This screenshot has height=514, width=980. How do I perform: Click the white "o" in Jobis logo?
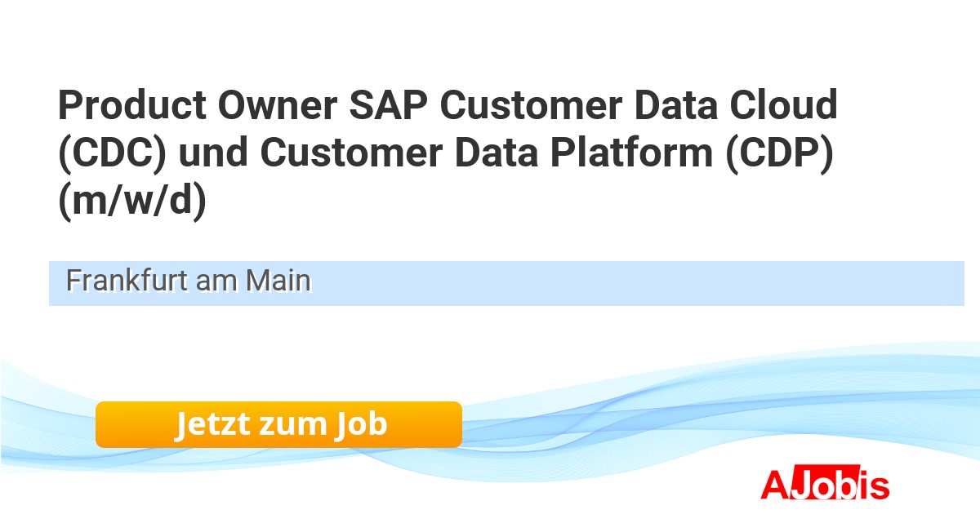(817, 487)
